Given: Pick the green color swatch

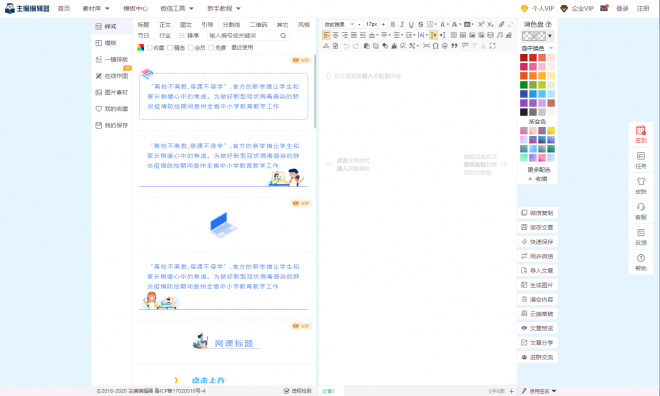Looking at the screenshot, I should tap(524, 85).
